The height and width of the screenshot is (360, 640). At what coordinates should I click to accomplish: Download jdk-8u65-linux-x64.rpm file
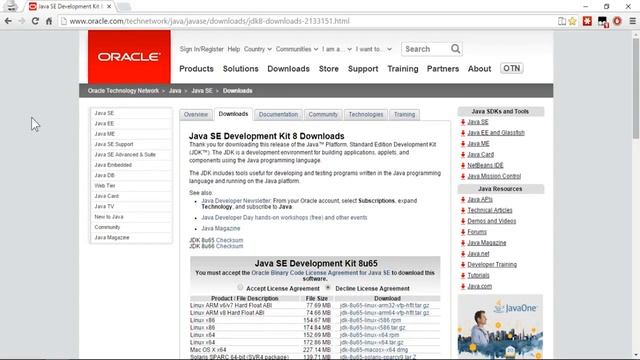click(x=369, y=335)
